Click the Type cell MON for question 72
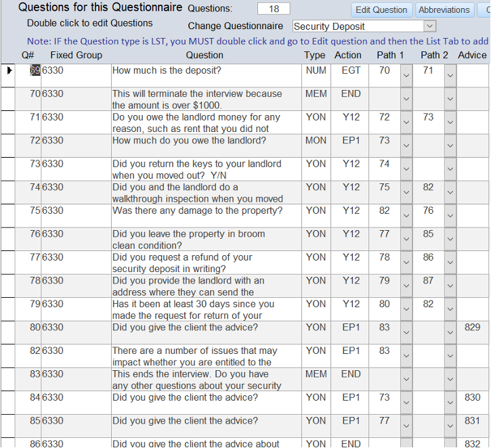Image resolution: width=491 pixels, height=448 pixels. [x=315, y=141]
